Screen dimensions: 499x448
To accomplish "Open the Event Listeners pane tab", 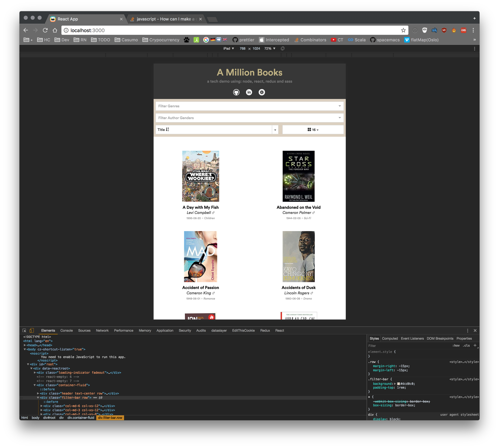I will (x=412, y=338).
